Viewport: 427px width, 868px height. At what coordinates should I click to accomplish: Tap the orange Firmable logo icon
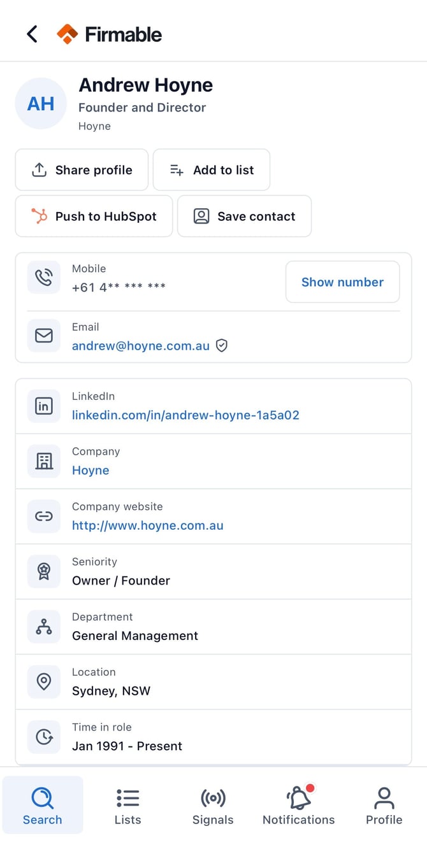pyautogui.click(x=67, y=34)
